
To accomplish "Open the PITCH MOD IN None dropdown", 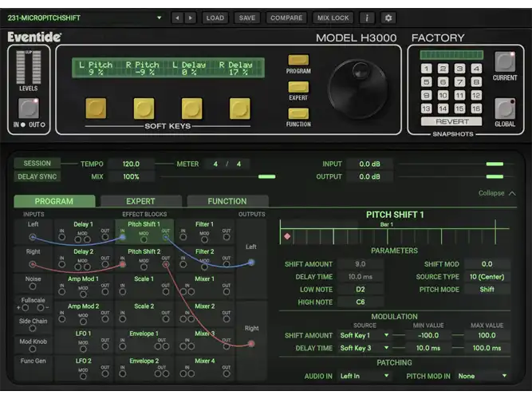I will pos(483,376).
